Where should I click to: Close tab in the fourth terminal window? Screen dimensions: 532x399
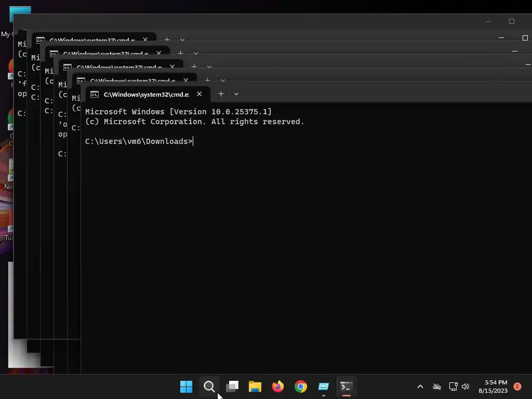[158, 54]
